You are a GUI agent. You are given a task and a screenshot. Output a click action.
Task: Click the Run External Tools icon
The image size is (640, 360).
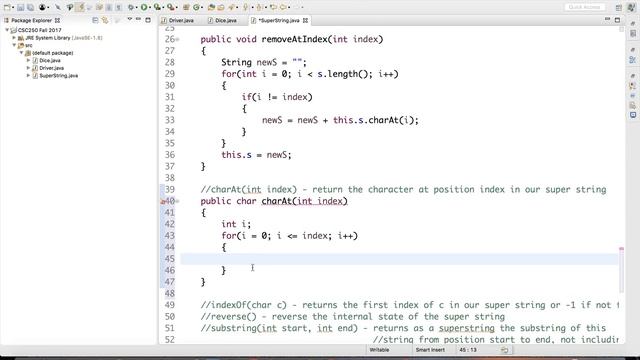pyautogui.click(x=171, y=7)
